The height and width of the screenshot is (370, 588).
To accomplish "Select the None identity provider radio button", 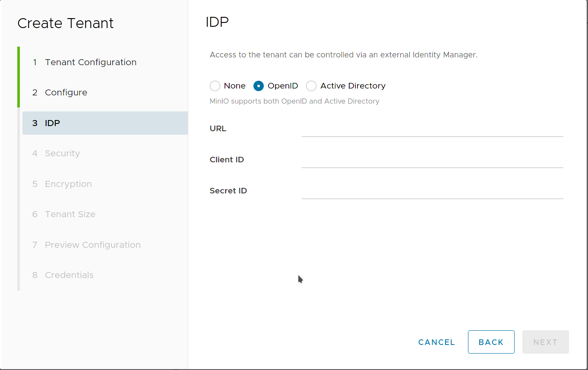I will (215, 85).
